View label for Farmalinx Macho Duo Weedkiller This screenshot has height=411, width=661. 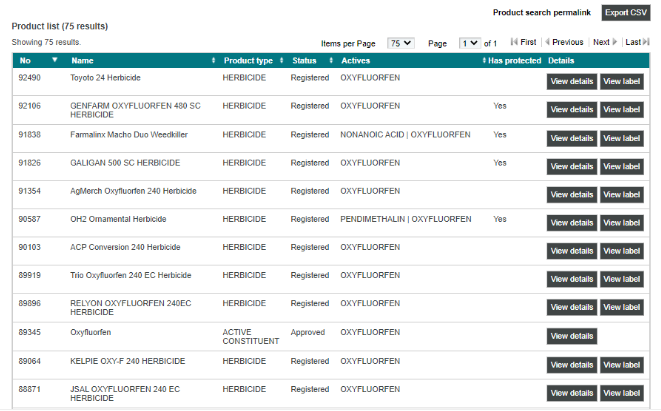click(x=621, y=138)
